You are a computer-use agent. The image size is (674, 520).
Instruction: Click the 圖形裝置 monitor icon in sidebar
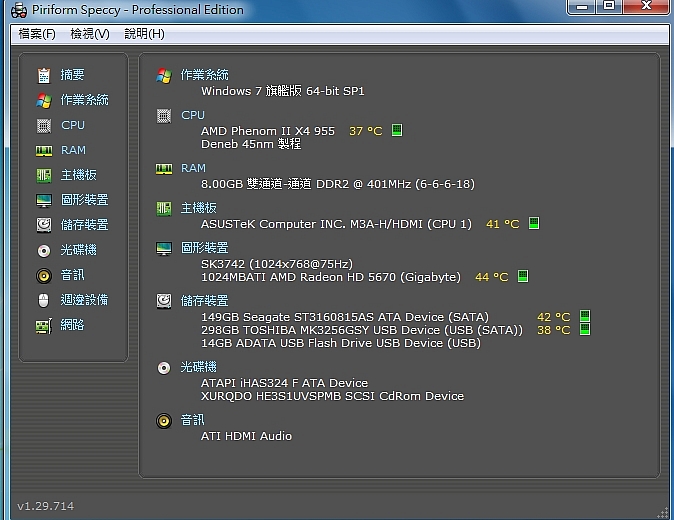(44, 200)
